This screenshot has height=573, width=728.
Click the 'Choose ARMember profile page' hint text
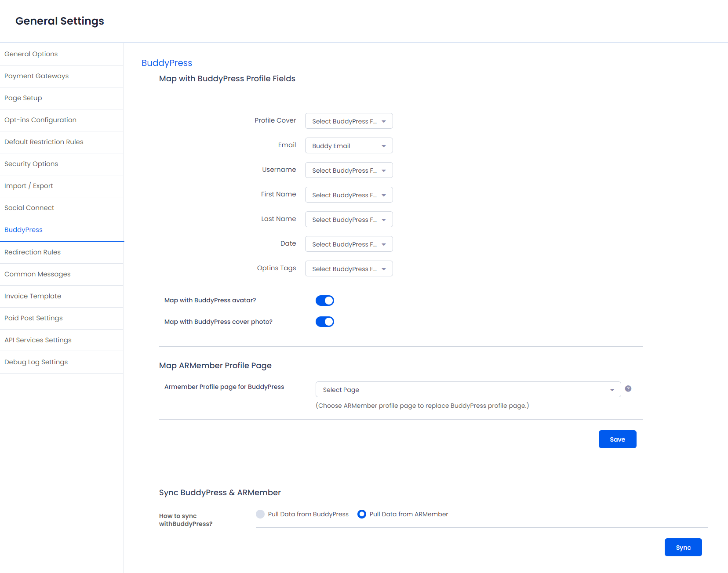422,406
